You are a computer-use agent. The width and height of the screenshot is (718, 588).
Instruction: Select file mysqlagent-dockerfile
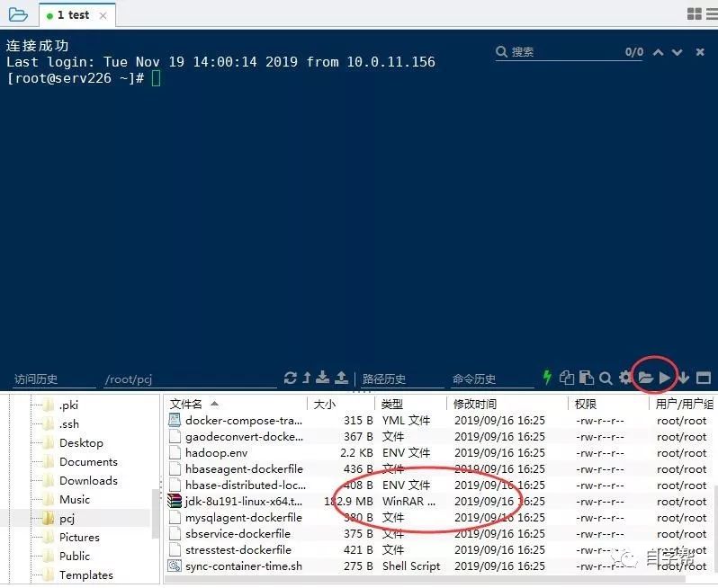pos(244,518)
